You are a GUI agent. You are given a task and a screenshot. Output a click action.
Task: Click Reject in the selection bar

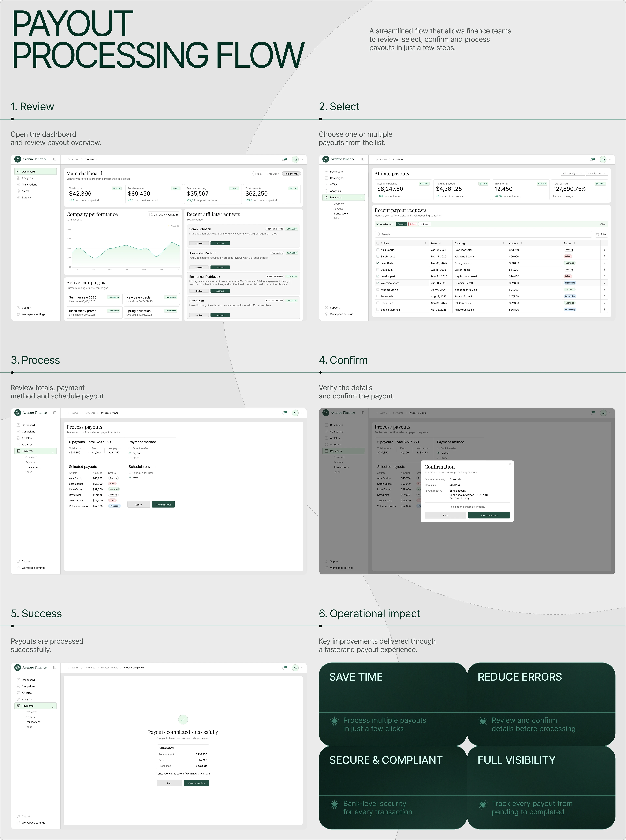pos(413,224)
